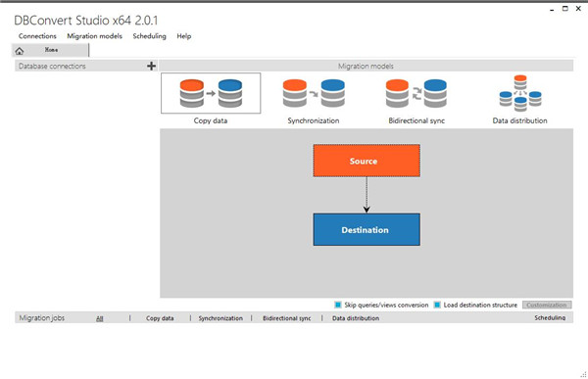Viewport: 588px width, 379px height.
Task: Maximize the DBConvert Studio window
Action: click(x=565, y=9)
